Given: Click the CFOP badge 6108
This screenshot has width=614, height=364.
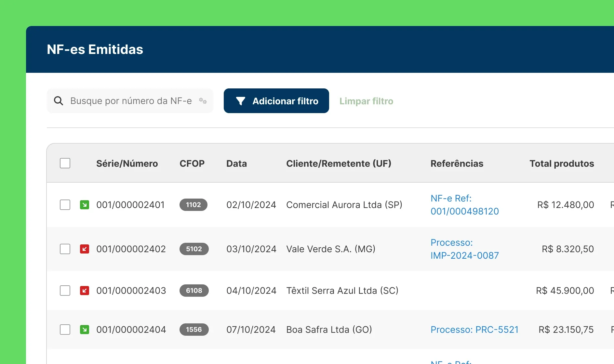Looking at the screenshot, I should [194, 291].
